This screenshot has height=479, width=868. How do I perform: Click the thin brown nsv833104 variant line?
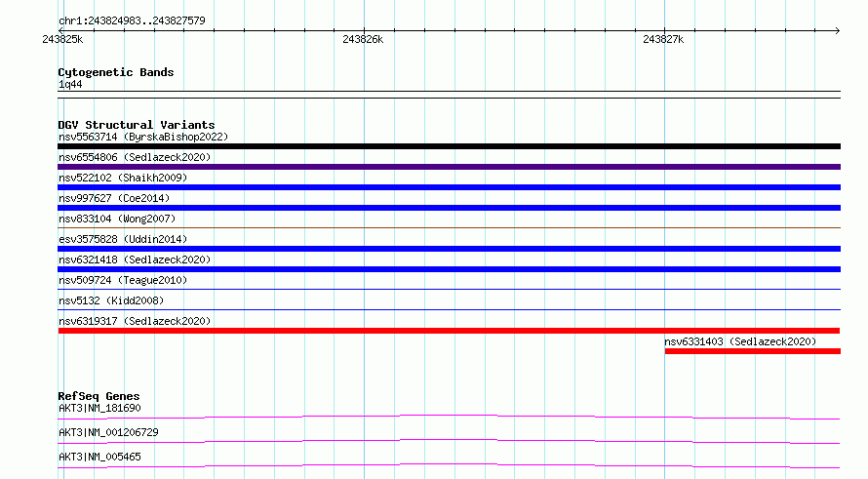pos(449,227)
